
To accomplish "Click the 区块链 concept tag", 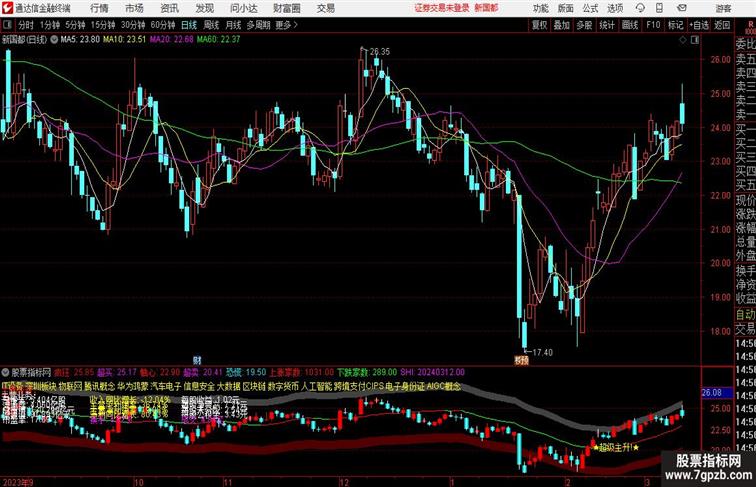I will click(254, 386).
